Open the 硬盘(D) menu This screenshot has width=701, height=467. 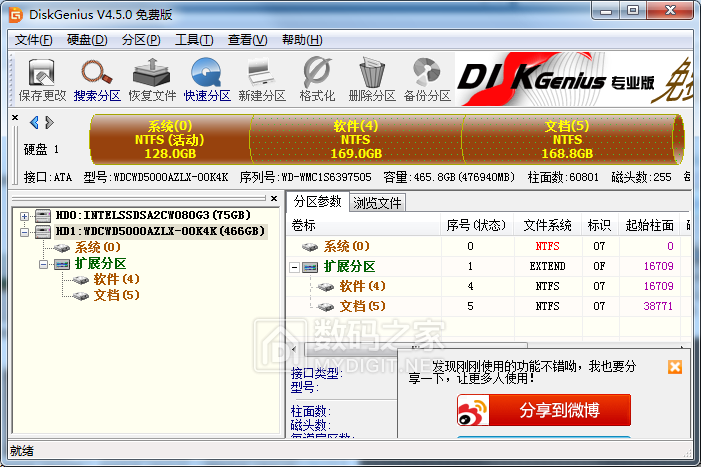click(x=87, y=40)
